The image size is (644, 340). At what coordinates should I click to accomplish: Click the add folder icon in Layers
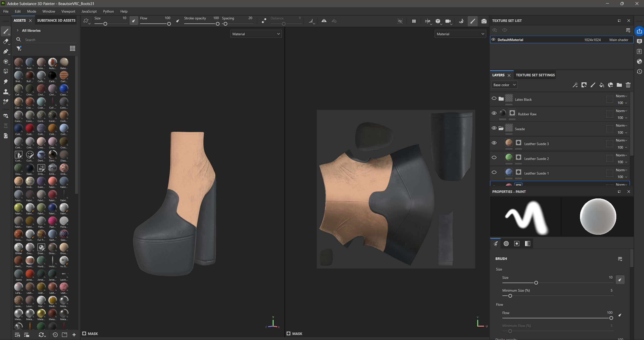(x=619, y=85)
